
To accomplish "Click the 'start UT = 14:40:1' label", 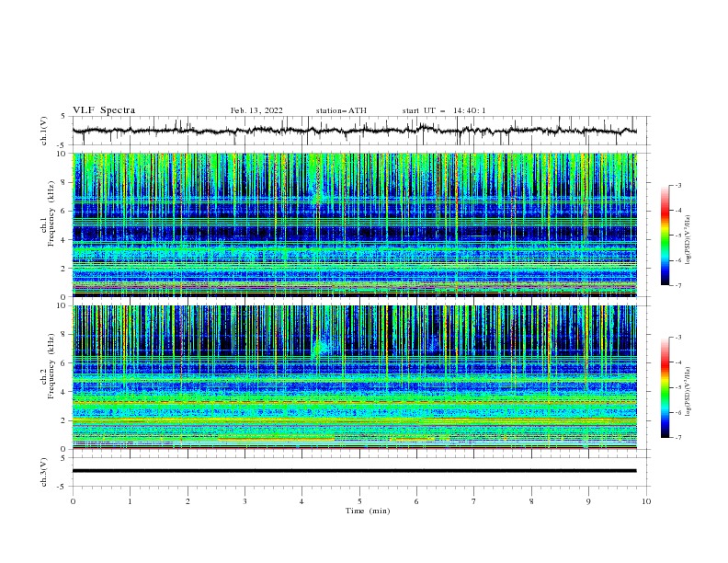I will coord(444,110).
